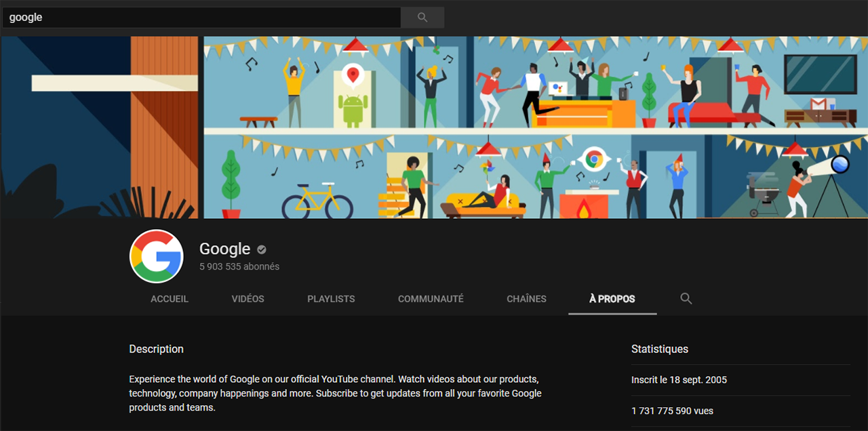Click the red Maps pin in the banner
This screenshot has height=431, width=868.
click(351, 75)
